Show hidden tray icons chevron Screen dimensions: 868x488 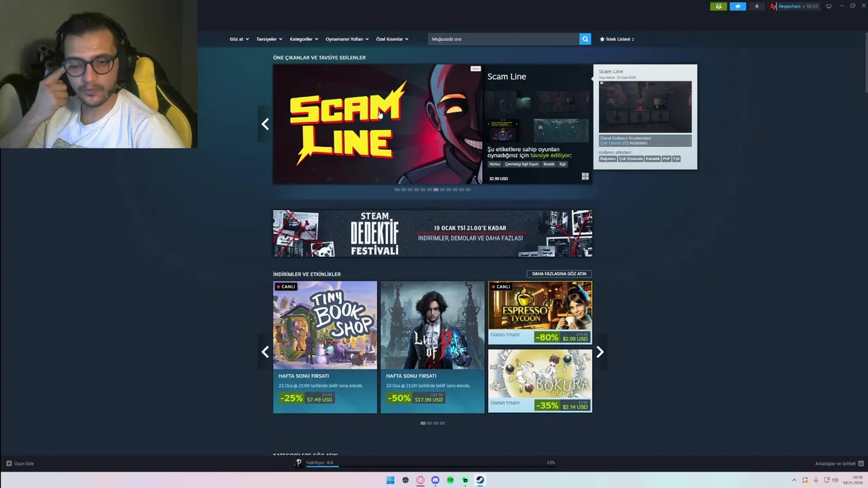(x=794, y=481)
